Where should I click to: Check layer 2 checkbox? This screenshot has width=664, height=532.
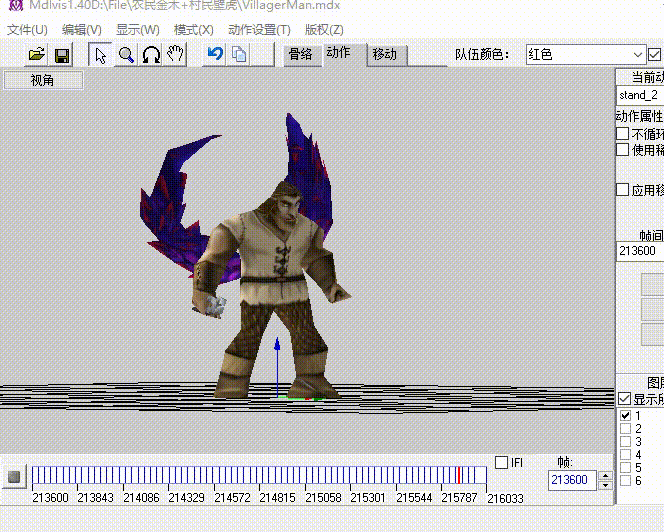(625, 428)
